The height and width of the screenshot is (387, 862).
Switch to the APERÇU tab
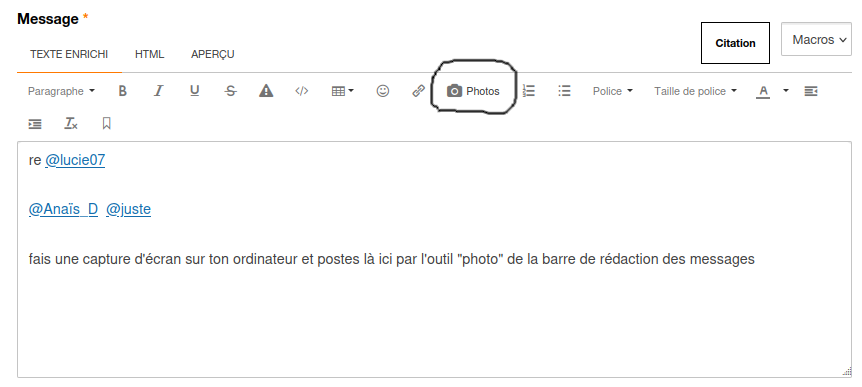pos(213,54)
